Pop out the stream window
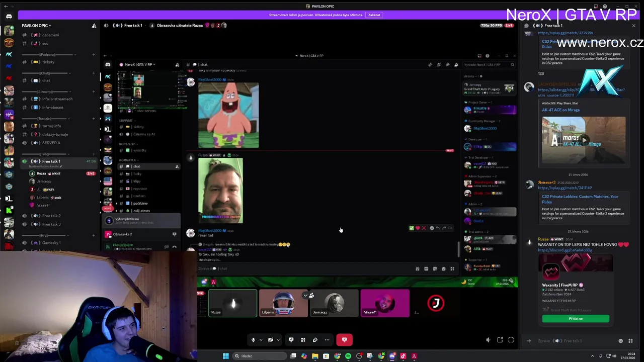644x362 pixels. coord(500,340)
